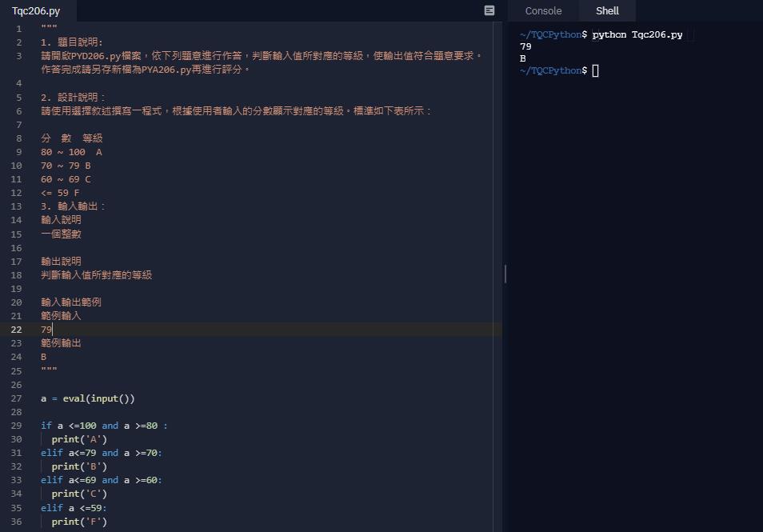Select the Shell tab
763x532 pixels.
(x=607, y=11)
